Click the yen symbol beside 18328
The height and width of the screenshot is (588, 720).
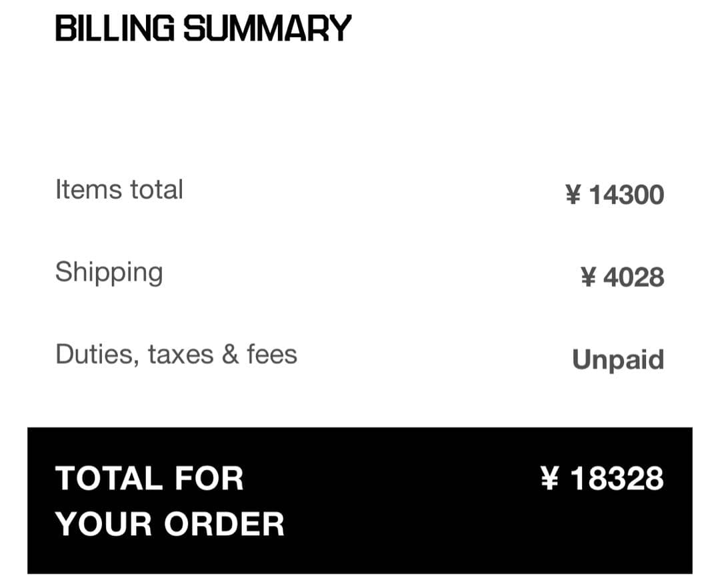549,479
